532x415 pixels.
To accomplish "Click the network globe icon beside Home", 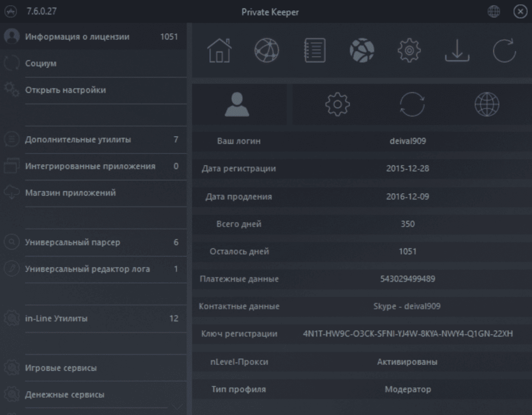I will (267, 50).
